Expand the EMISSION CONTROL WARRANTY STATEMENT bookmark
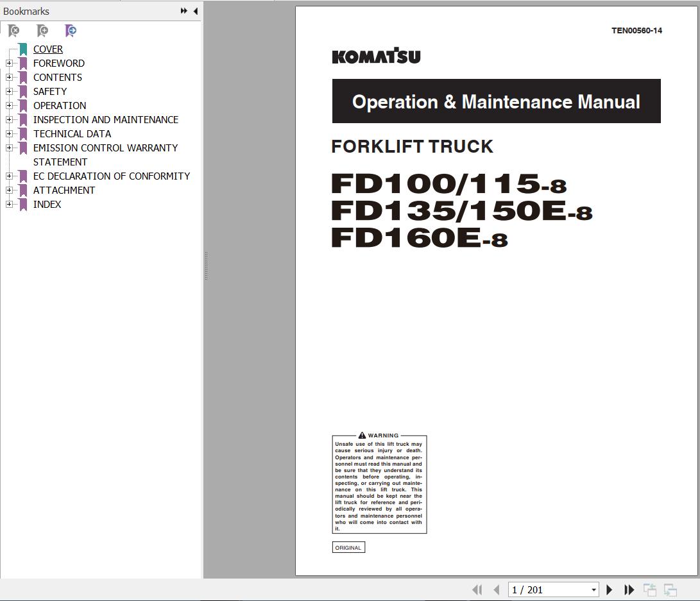This screenshot has height=601, width=700. pos(9,148)
